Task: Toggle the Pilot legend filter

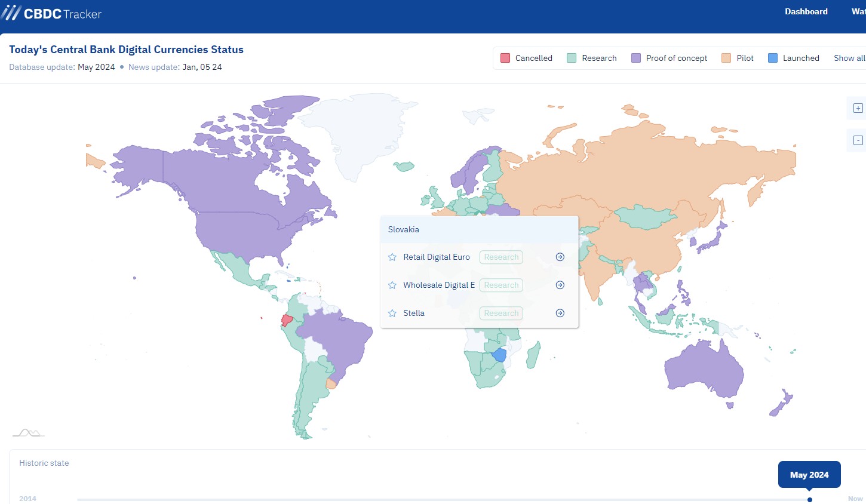Action: (x=738, y=58)
